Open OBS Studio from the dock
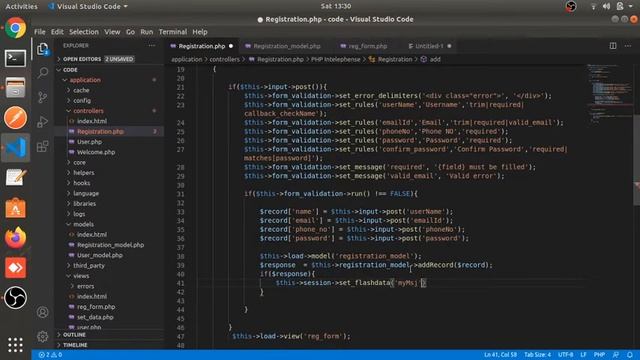640x360 pixels. click(16, 298)
